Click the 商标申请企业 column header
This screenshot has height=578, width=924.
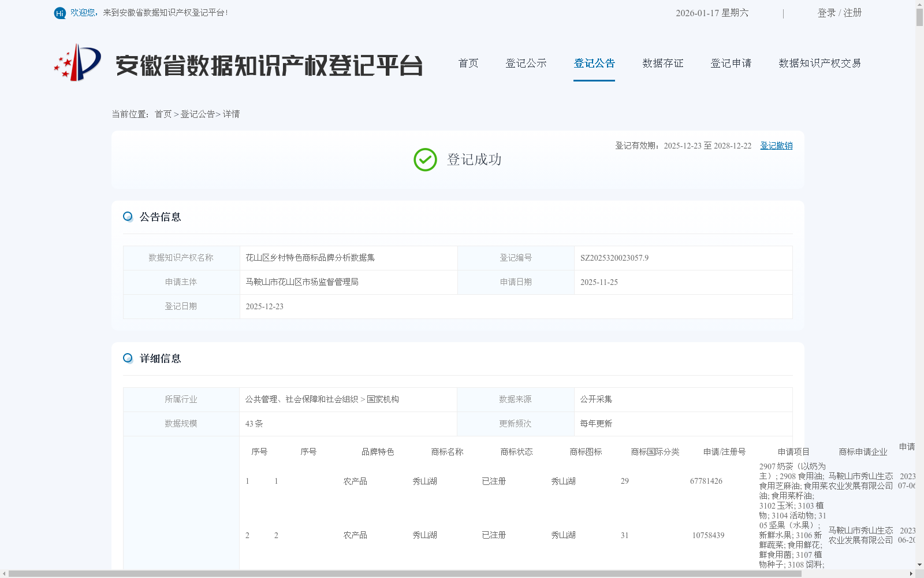863,452
